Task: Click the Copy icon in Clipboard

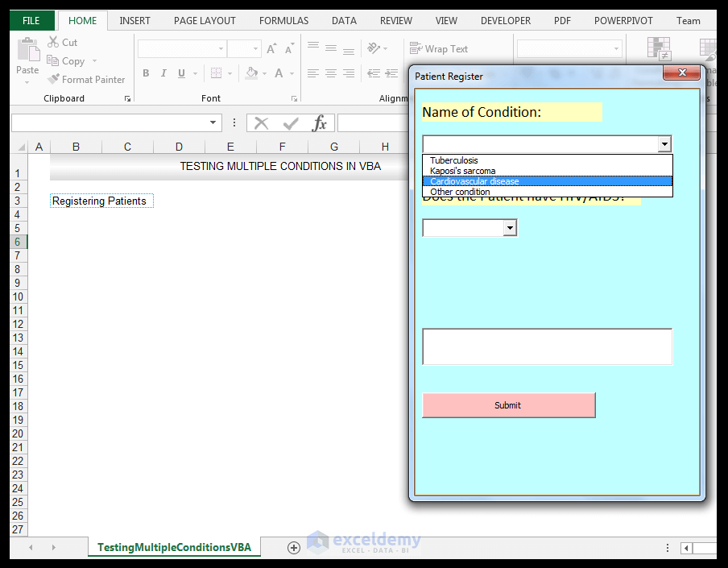Action: coord(52,60)
